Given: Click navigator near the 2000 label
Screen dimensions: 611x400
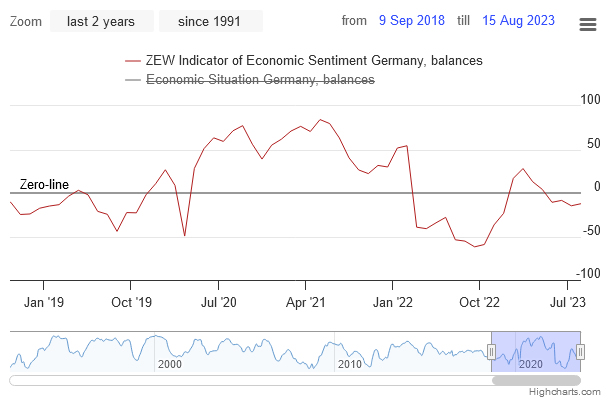Looking at the screenshot, I should click(x=168, y=363).
